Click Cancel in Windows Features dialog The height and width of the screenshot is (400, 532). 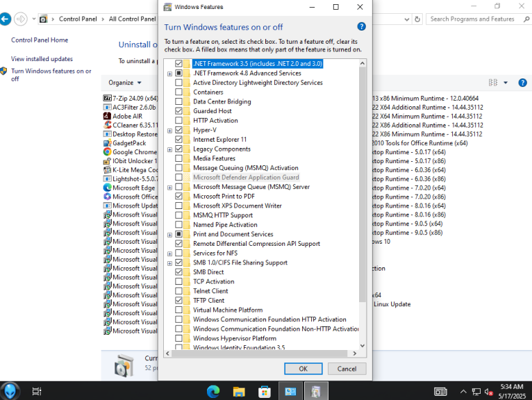[x=347, y=369]
